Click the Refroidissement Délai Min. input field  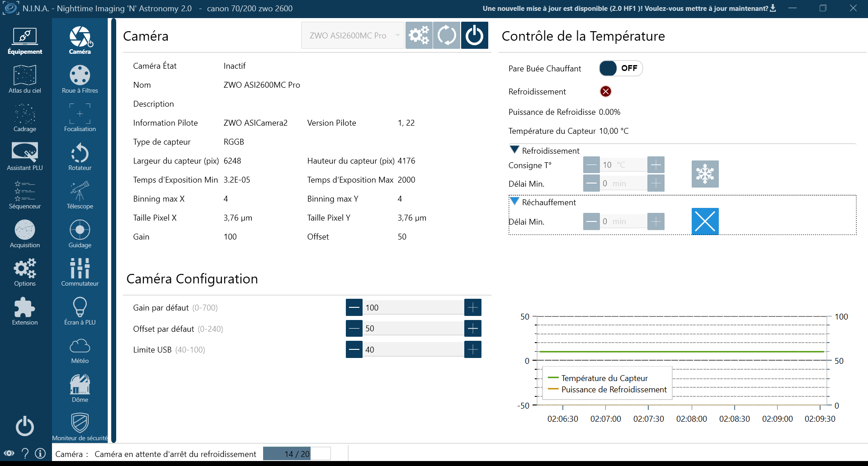click(x=623, y=184)
